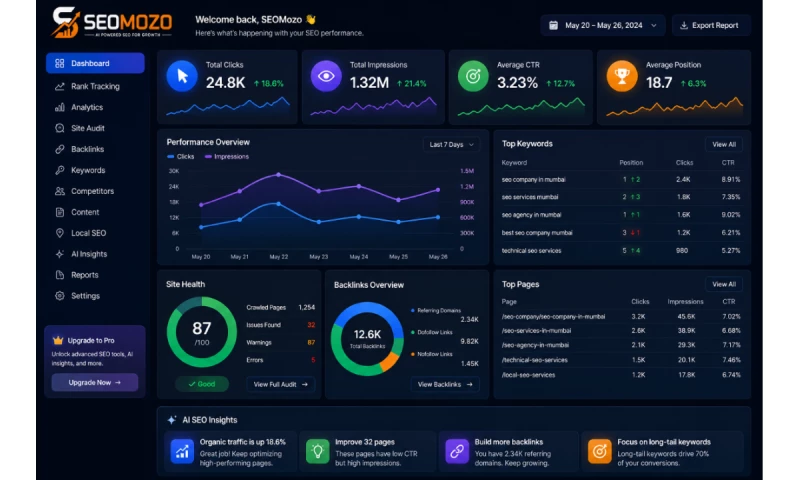The image size is (800, 480).
Task: Click the Settings gear icon
Action: (x=60, y=295)
